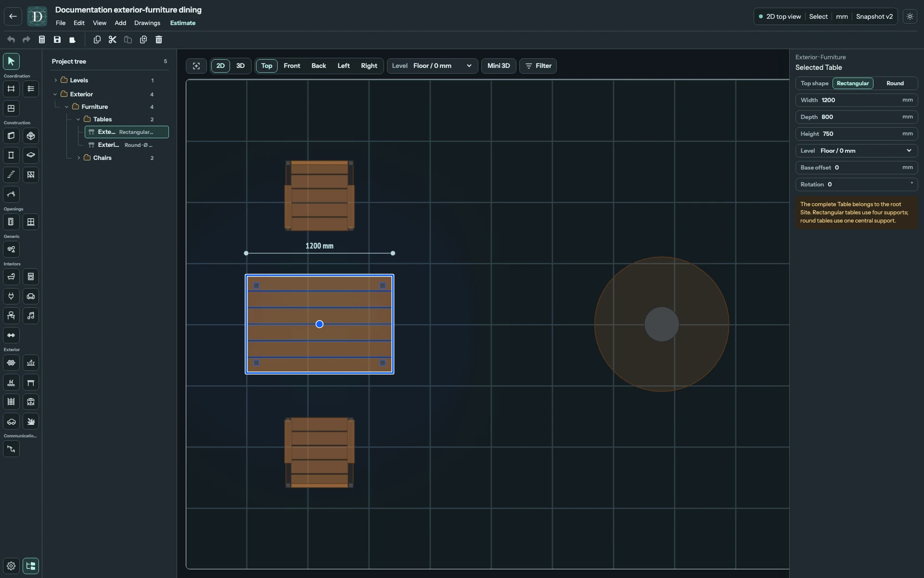Screen dimensions: 924x578
Task: Expand the Levels tree folder
Action: (56, 80)
